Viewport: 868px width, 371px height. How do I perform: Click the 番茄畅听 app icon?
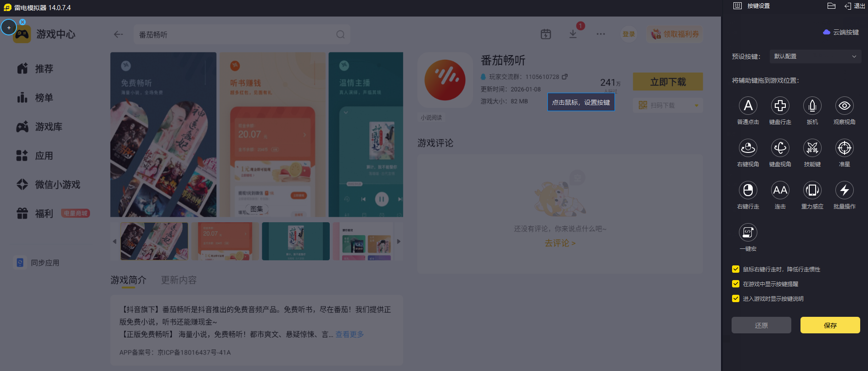pyautogui.click(x=445, y=80)
